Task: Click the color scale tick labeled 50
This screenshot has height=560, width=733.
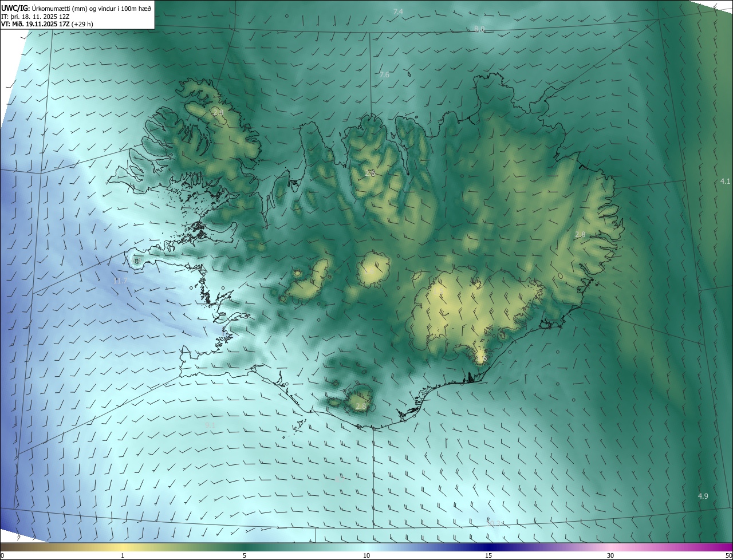Action: (728, 556)
